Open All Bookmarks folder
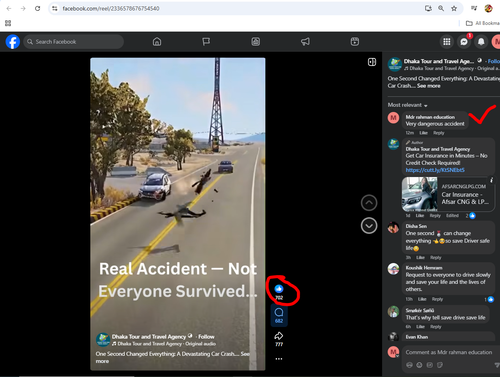The height and width of the screenshot is (377, 500). pyautogui.click(x=482, y=23)
